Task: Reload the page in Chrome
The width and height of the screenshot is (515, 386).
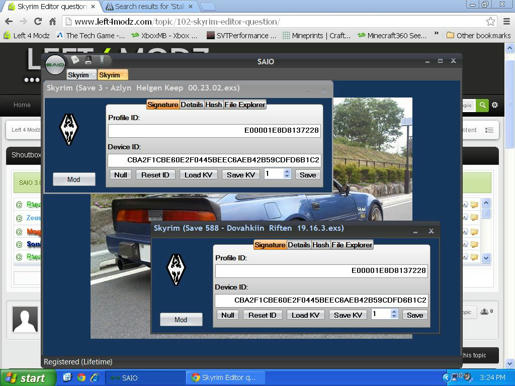Action: point(38,22)
